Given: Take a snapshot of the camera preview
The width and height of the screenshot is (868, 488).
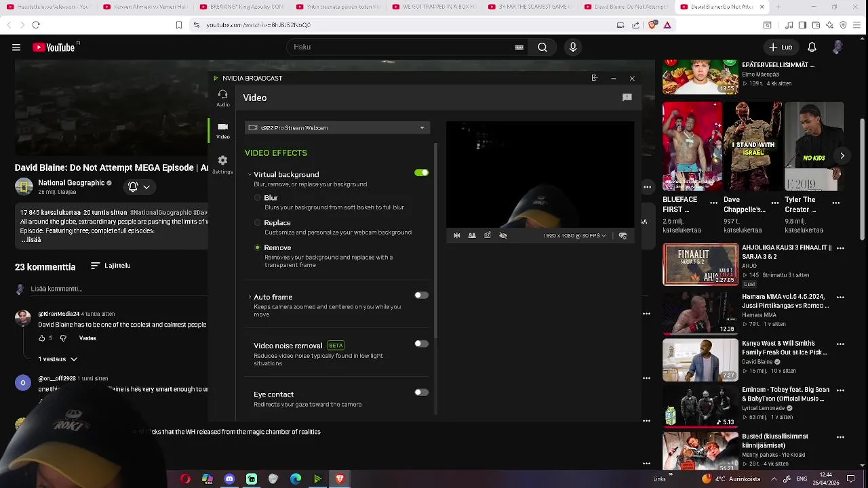Looking at the screenshot, I should [x=488, y=236].
